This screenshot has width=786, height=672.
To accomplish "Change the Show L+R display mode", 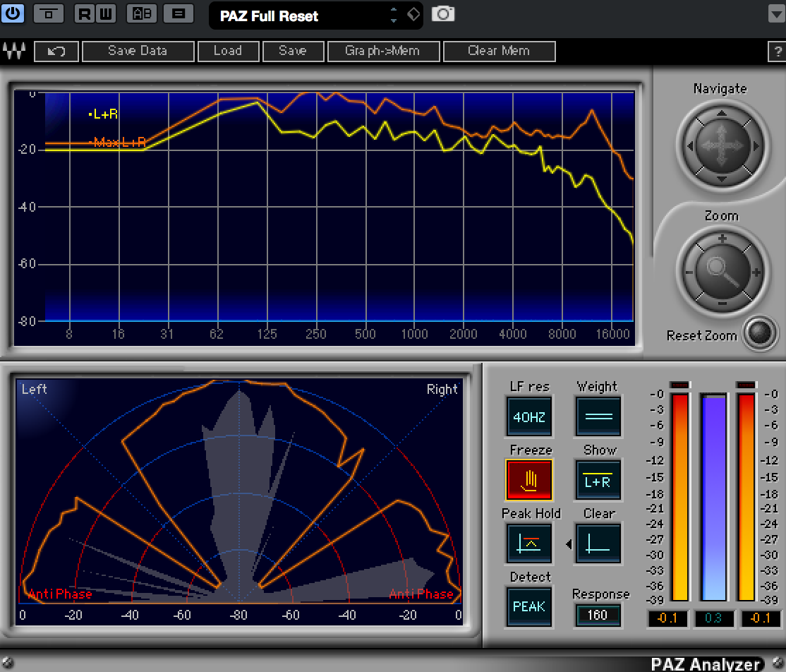I will [x=598, y=480].
